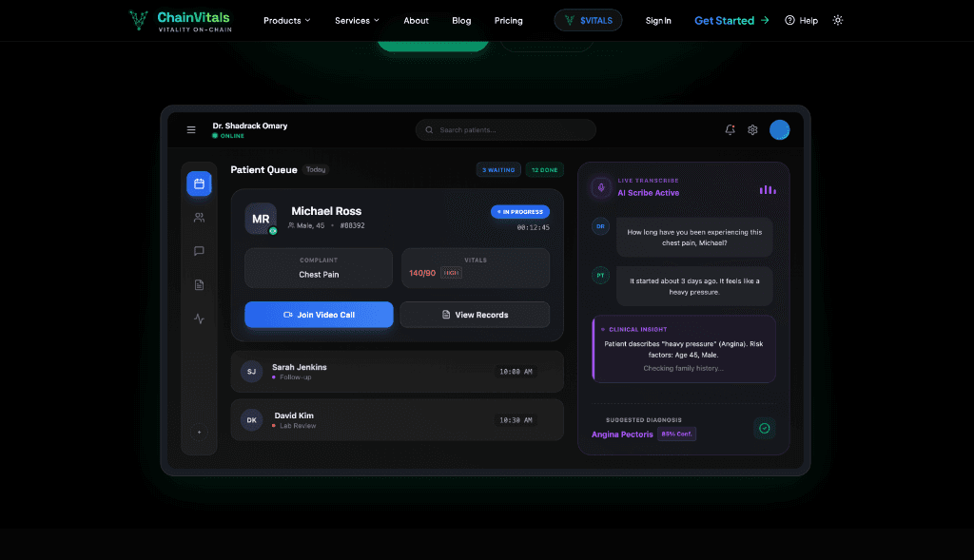Viewport: 974px width, 560px height.
Task: Click the activity pulse sidebar icon
Action: coord(199,319)
